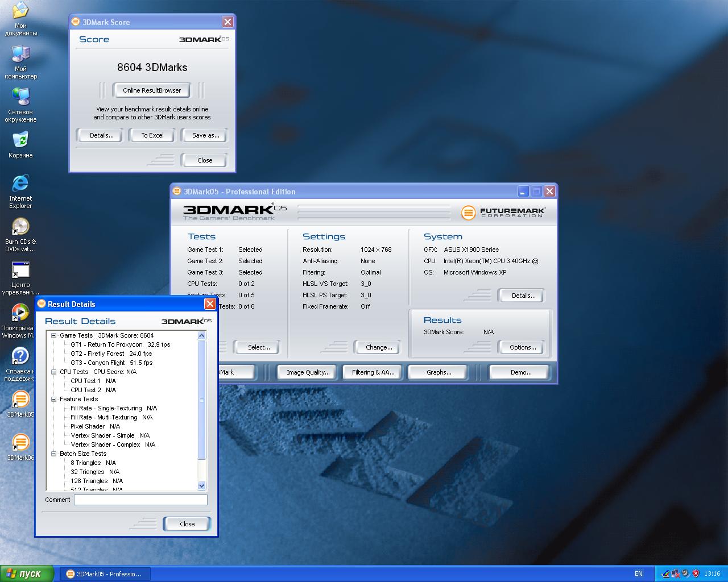This screenshot has width=728, height=582.
Task: Select Pixel Shader row
Action: 96,426
